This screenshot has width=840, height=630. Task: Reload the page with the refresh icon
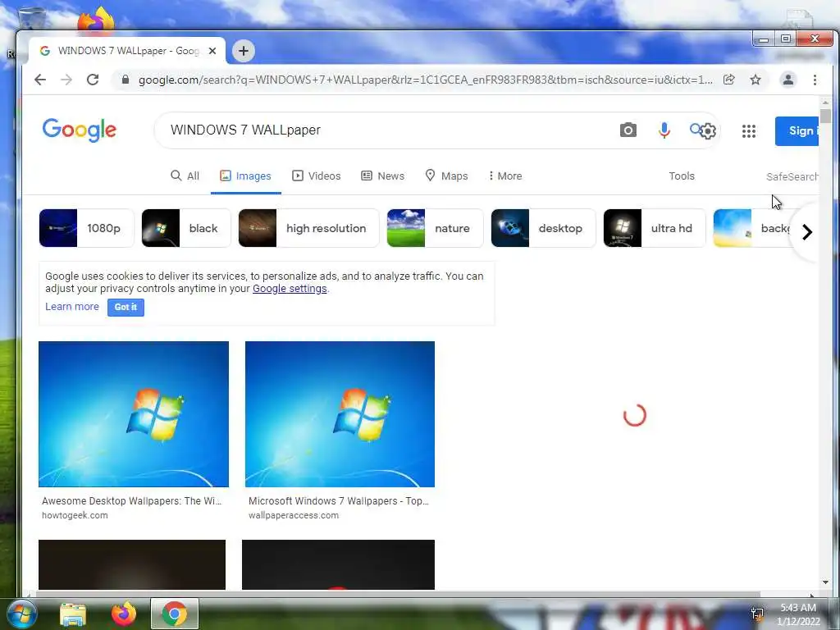pyautogui.click(x=93, y=80)
